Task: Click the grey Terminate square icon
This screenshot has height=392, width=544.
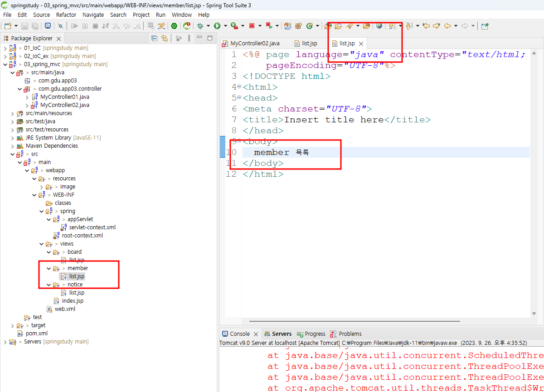Action: point(95,26)
